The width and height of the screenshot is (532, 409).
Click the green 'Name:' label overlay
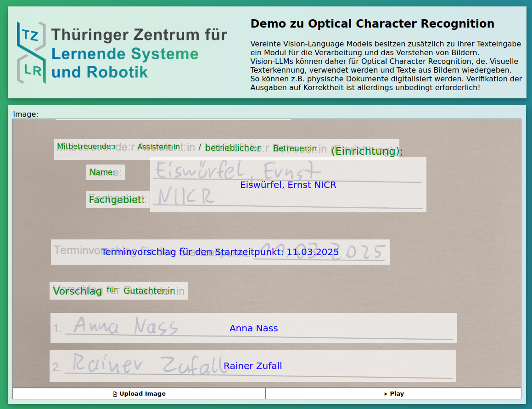102,172
